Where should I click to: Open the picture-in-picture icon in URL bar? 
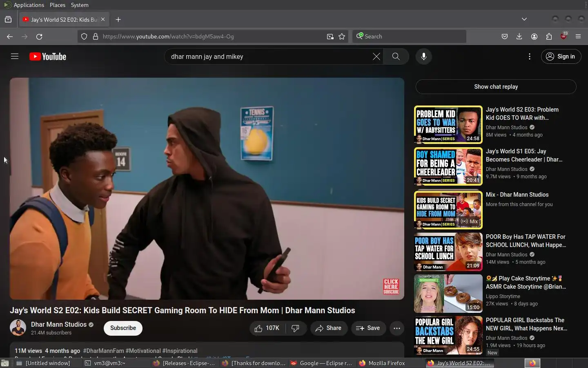click(x=330, y=36)
